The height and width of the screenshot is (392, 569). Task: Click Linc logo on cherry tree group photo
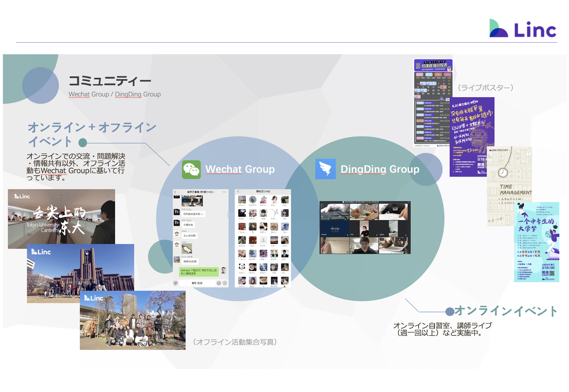94,298
